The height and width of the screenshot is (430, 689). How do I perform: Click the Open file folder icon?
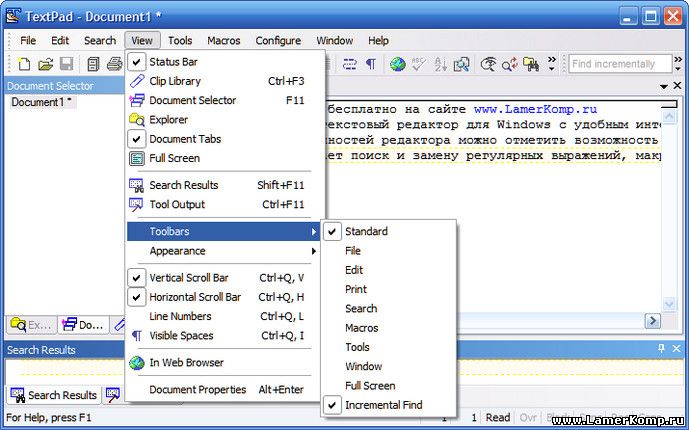(45, 64)
